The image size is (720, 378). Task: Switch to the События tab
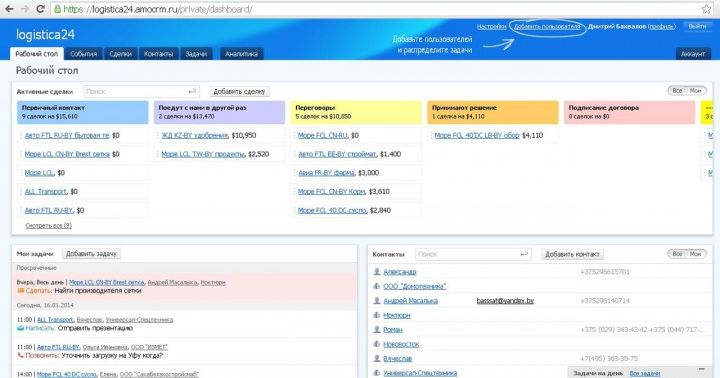[x=84, y=54]
